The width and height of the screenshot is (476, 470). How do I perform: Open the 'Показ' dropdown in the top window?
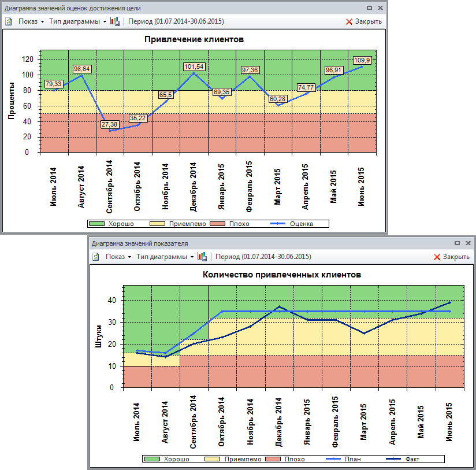click(x=31, y=21)
